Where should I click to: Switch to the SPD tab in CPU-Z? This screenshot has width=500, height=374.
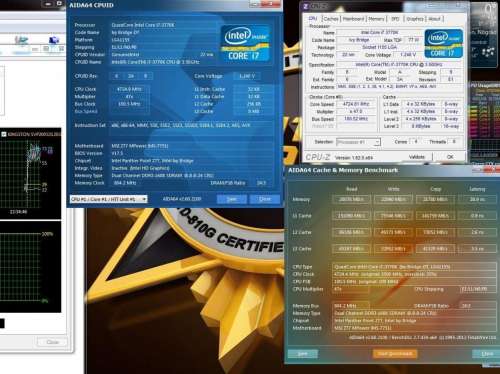[395, 19]
